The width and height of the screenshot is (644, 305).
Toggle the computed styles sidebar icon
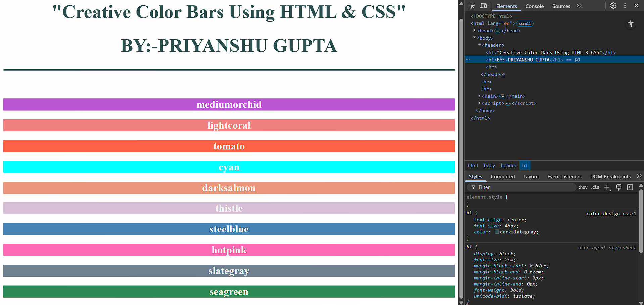[630, 187]
